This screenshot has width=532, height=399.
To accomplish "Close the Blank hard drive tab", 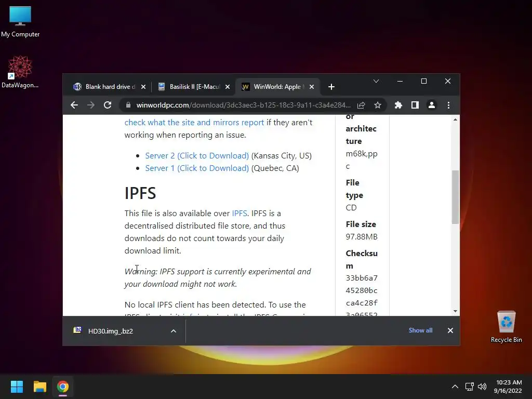I will pyautogui.click(x=143, y=87).
